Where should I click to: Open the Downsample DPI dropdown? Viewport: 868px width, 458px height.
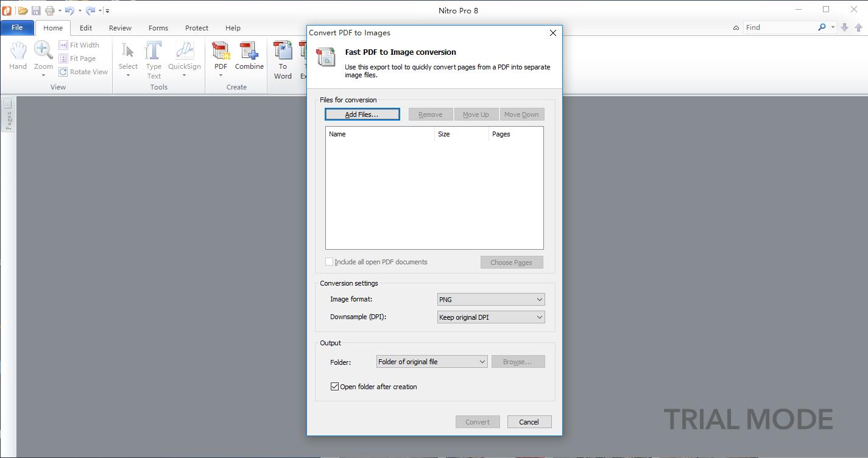point(491,317)
